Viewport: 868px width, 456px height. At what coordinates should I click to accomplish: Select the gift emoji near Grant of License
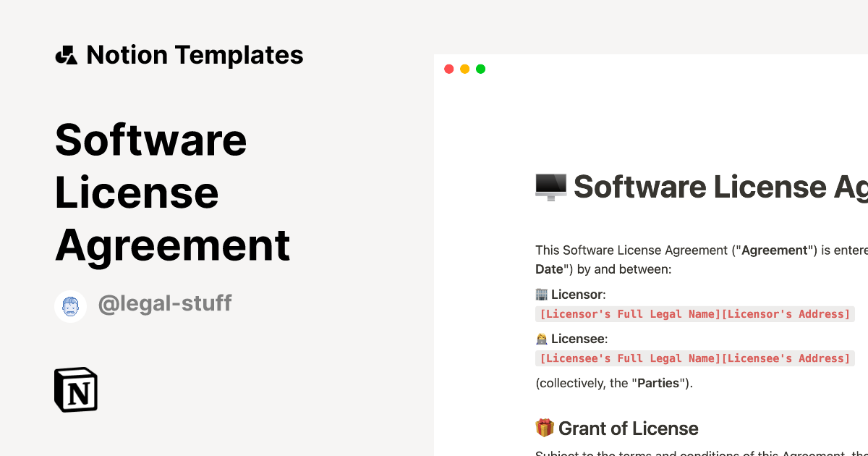(545, 428)
